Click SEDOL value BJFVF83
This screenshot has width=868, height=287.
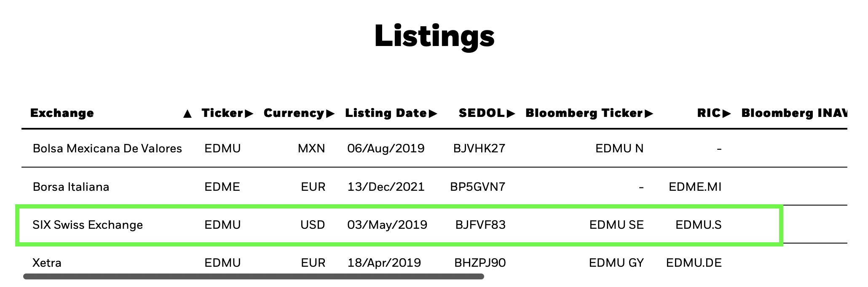coord(480,225)
